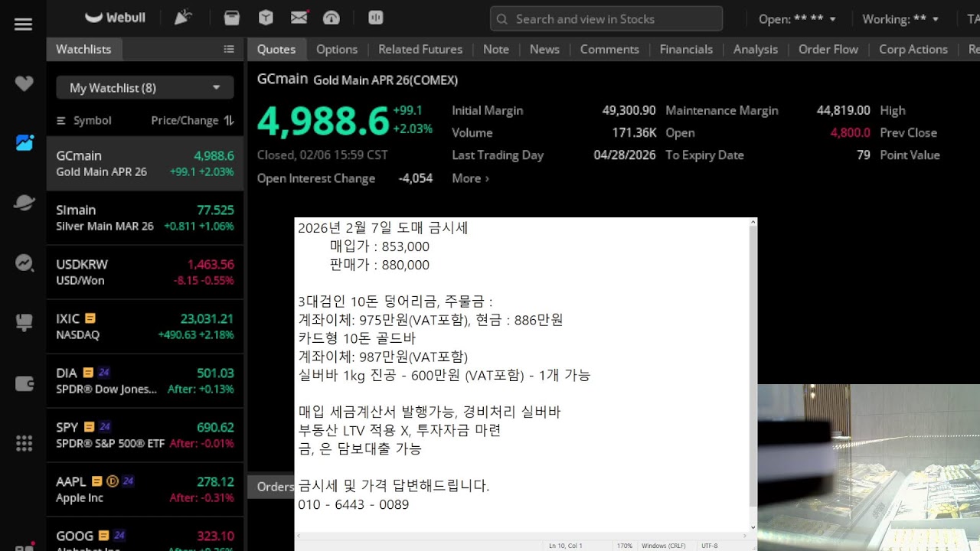
Task: Select the SPY S&P 500 ETF row
Action: pos(145,435)
